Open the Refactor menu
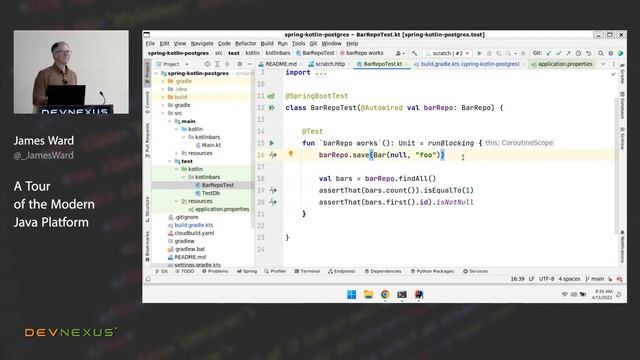Image resolution: width=640 pixels, height=360 pixels. pyautogui.click(x=245, y=43)
